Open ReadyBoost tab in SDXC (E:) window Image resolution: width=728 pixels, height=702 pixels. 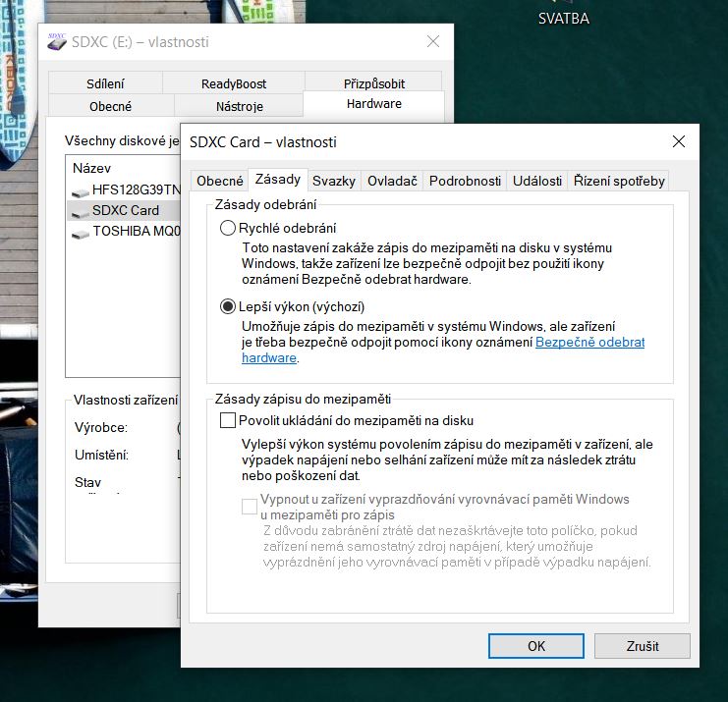coord(234,83)
